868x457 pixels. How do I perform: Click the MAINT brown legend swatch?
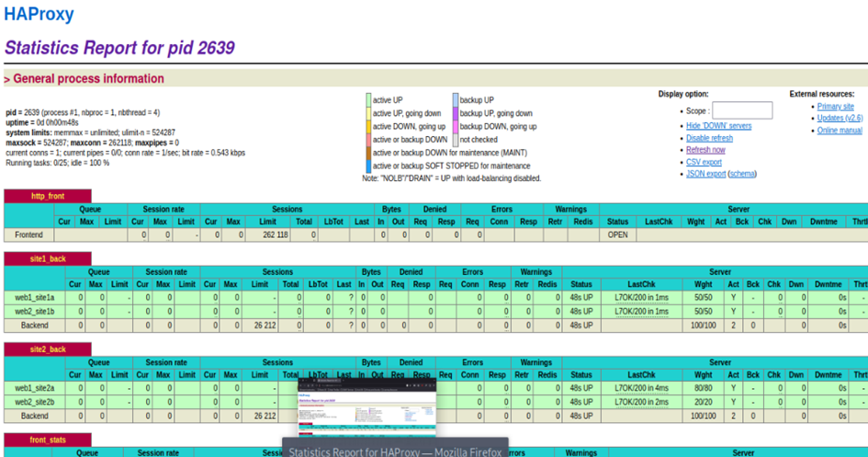tap(368, 153)
